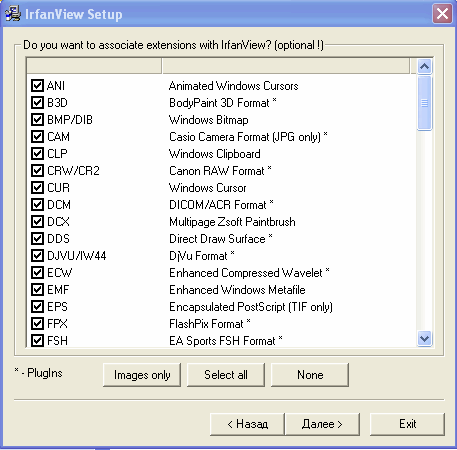Click the second column header of the list

pos(286,66)
